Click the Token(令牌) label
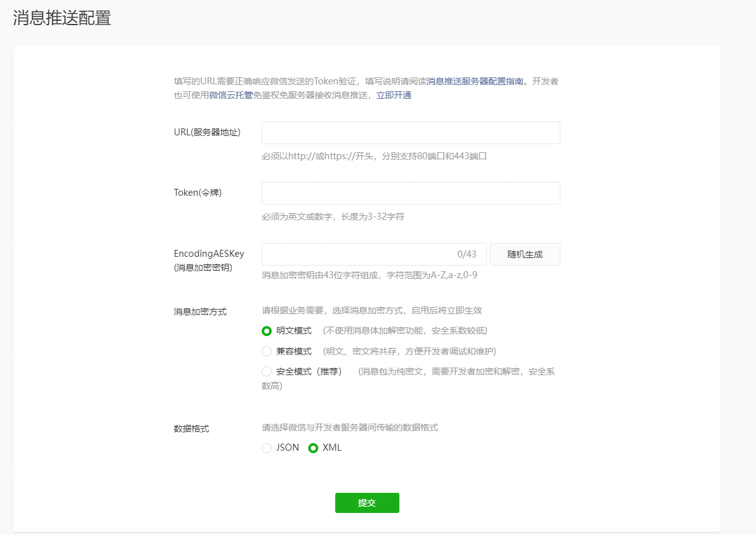Viewport: 756px width, 535px height. [x=197, y=193]
